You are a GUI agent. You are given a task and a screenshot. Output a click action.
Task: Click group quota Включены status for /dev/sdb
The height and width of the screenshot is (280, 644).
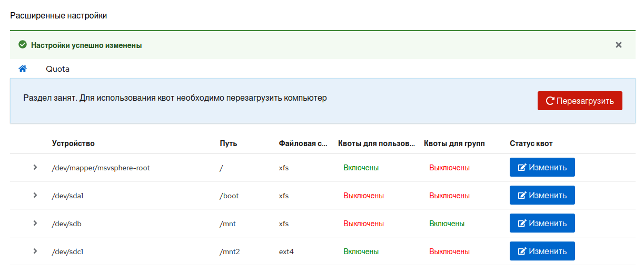click(x=447, y=224)
